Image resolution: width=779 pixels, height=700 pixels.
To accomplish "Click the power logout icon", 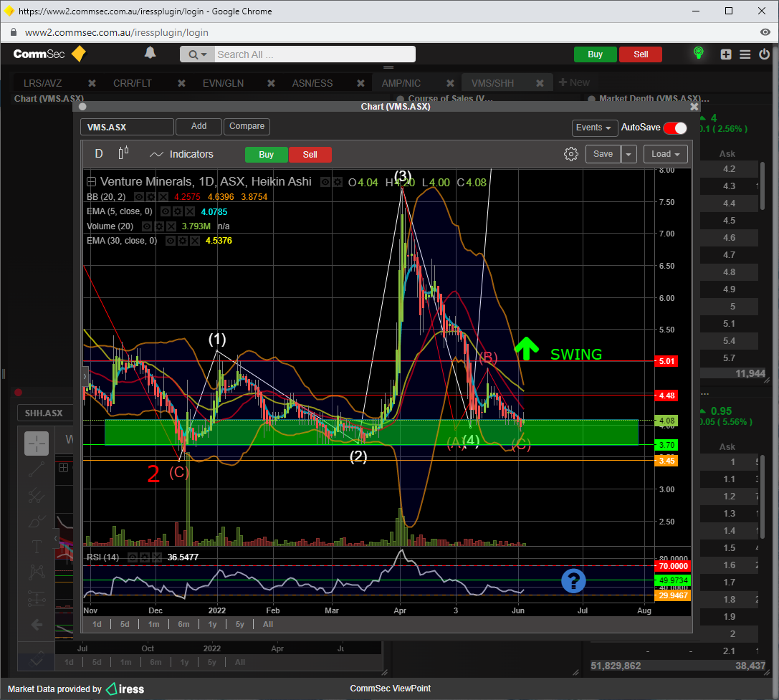I will tap(764, 54).
